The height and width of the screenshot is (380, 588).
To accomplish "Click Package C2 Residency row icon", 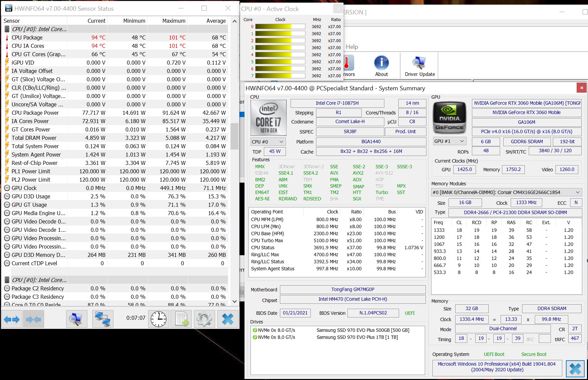I will [x=7, y=288].
